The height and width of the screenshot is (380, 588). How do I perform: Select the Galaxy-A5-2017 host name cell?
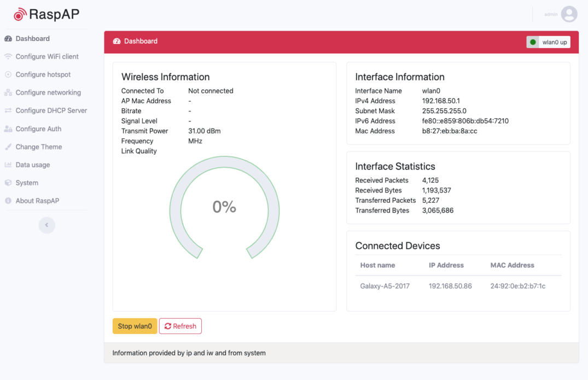[385, 286]
